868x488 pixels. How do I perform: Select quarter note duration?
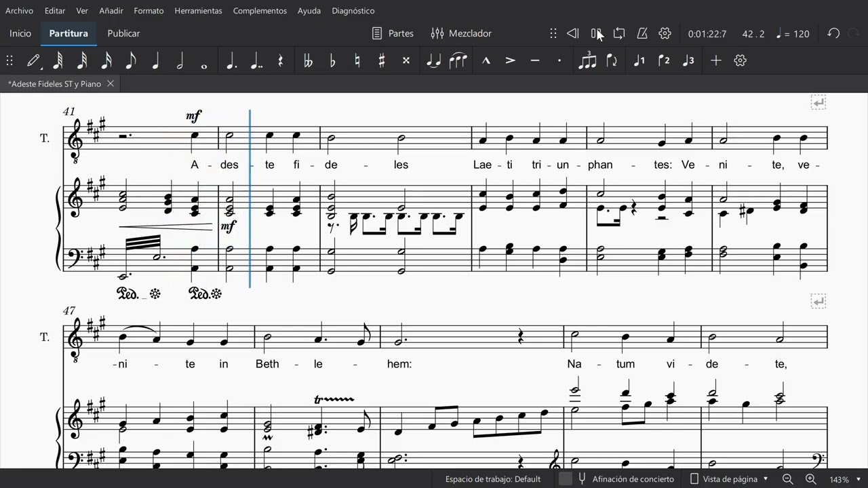pyautogui.click(x=155, y=60)
